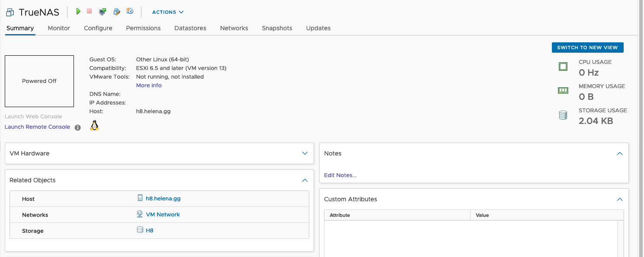This screenshot has width=644, height=257.
Task: Click the edit VM settings icon
Action: [116, 12]
